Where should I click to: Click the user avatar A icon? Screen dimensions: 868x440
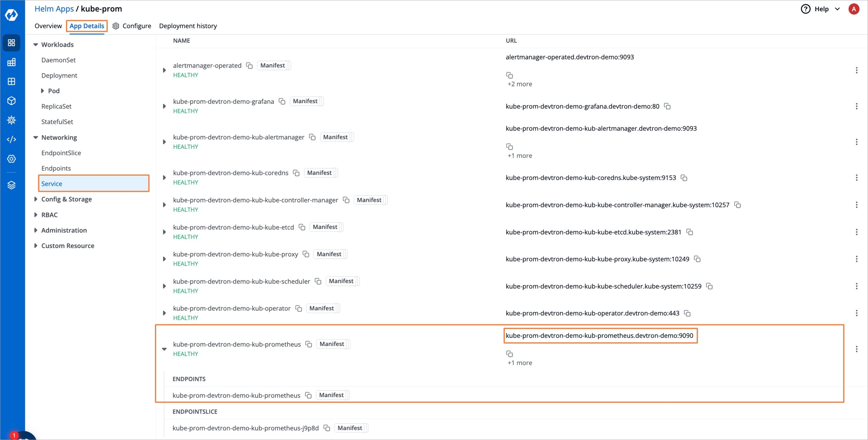(854, 9)
